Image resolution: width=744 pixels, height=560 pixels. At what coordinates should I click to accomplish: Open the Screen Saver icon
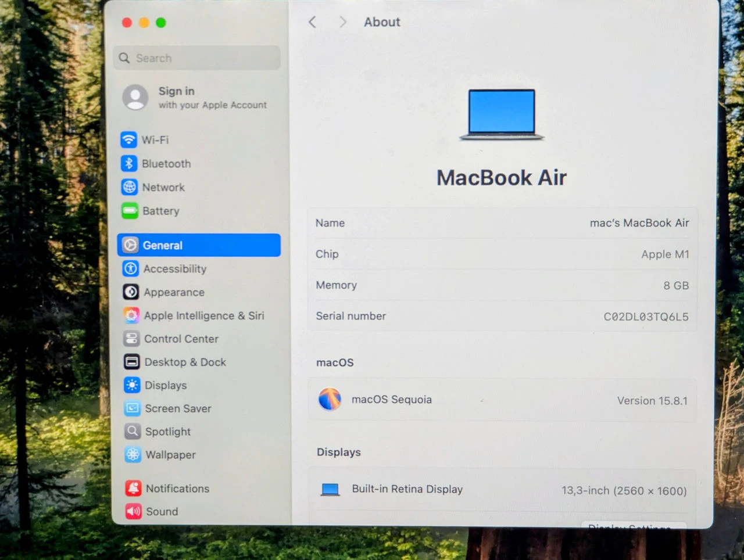coord(133,408)
